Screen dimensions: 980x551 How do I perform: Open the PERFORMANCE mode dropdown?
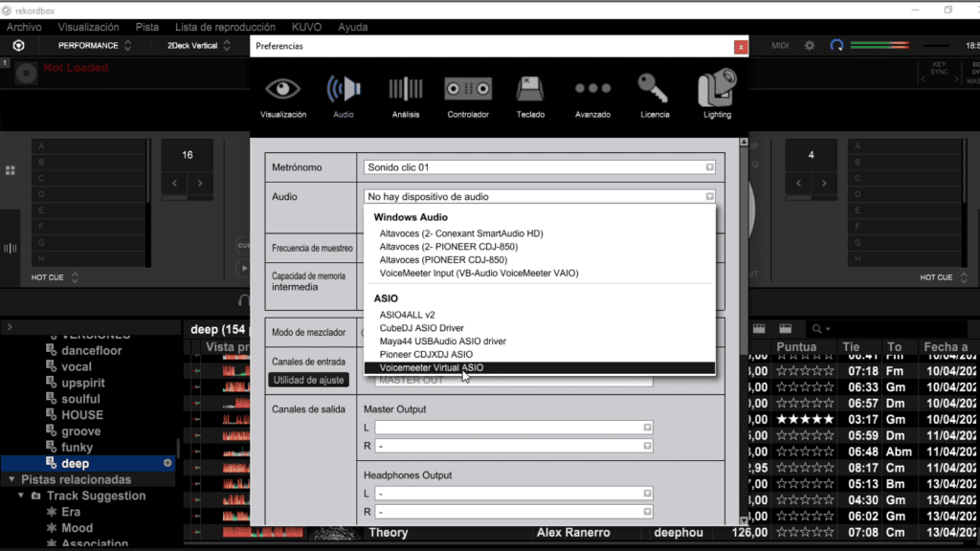pyautogui.click(x=95, y=46)
